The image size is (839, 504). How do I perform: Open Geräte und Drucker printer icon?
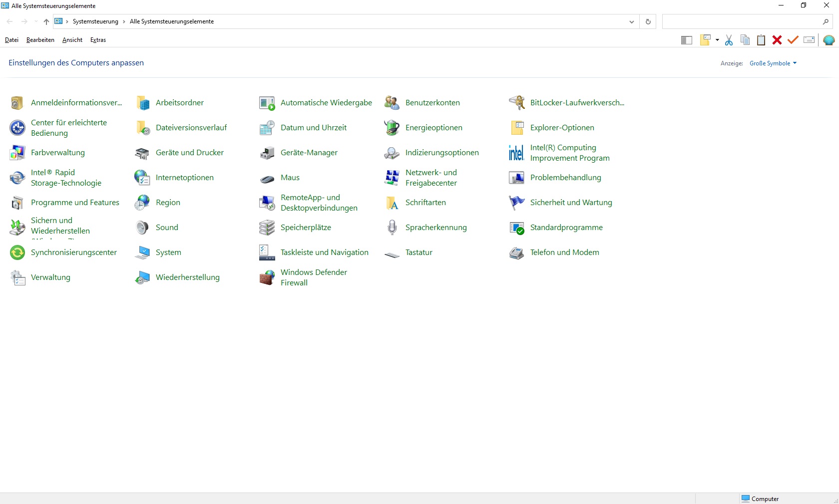click(x=142, y=153)
